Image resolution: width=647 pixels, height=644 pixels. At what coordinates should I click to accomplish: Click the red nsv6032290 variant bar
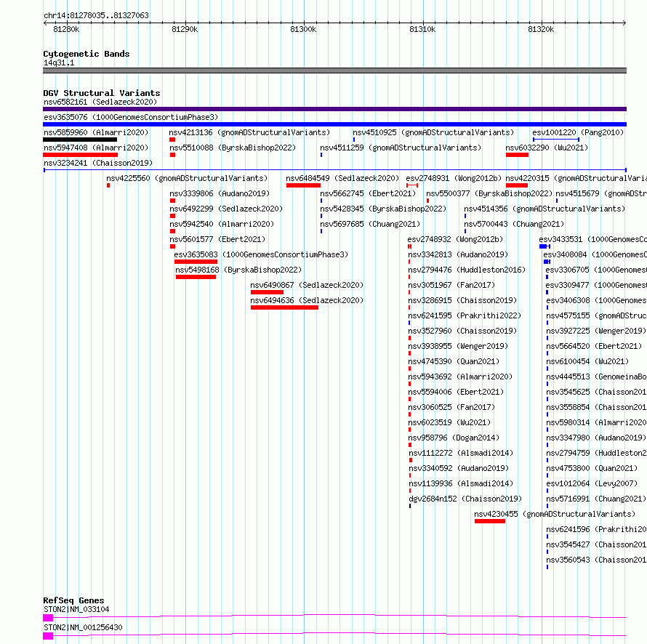(517, 155)
